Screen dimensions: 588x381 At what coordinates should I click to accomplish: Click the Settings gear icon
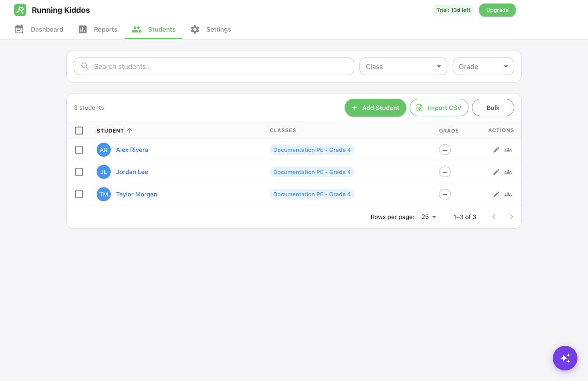pyautogui.click(x=195, y=29)
